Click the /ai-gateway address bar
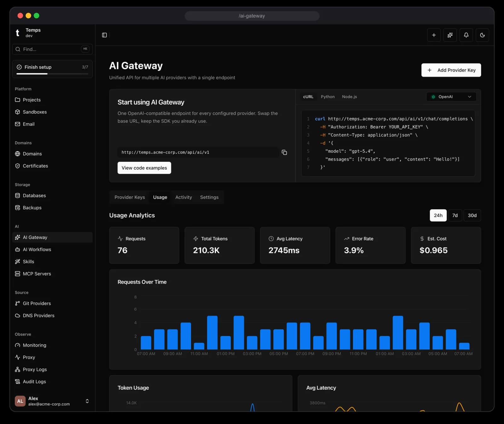Image resolution: width=504 pixels, height=424 pixels. click(252, 16)
